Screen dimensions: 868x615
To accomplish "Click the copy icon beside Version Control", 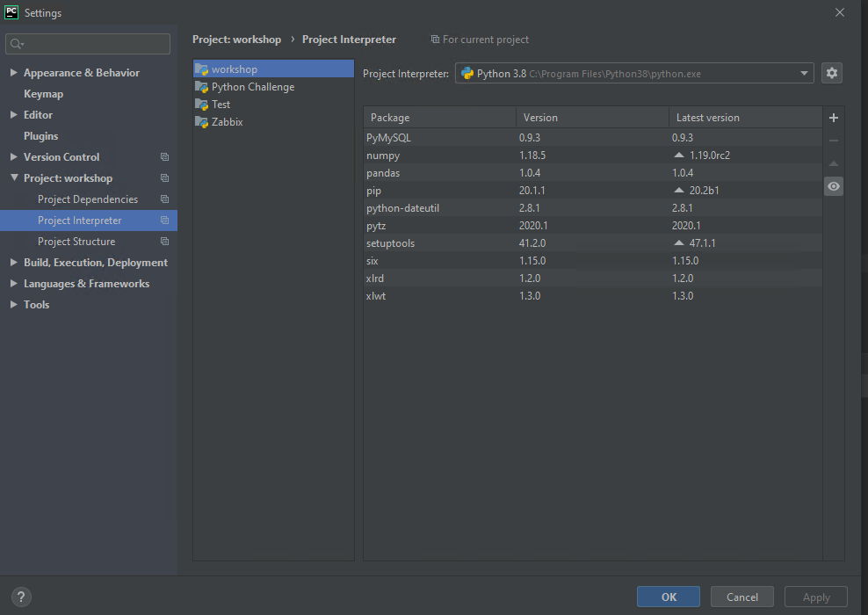I will pyautogui.click(x=164, y=157).
